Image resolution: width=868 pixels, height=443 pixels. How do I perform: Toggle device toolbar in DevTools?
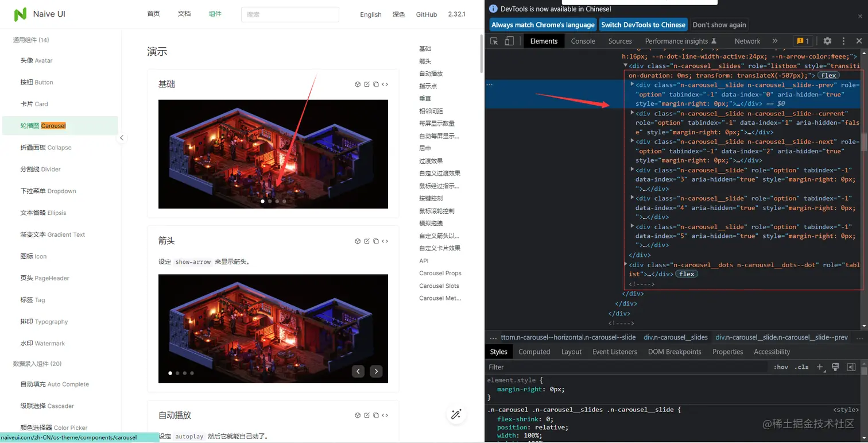point(509,41)
